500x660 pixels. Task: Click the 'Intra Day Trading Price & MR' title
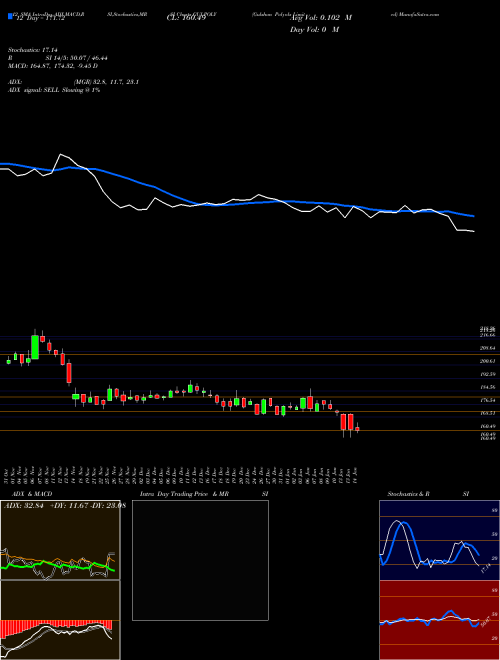(184, 494)
